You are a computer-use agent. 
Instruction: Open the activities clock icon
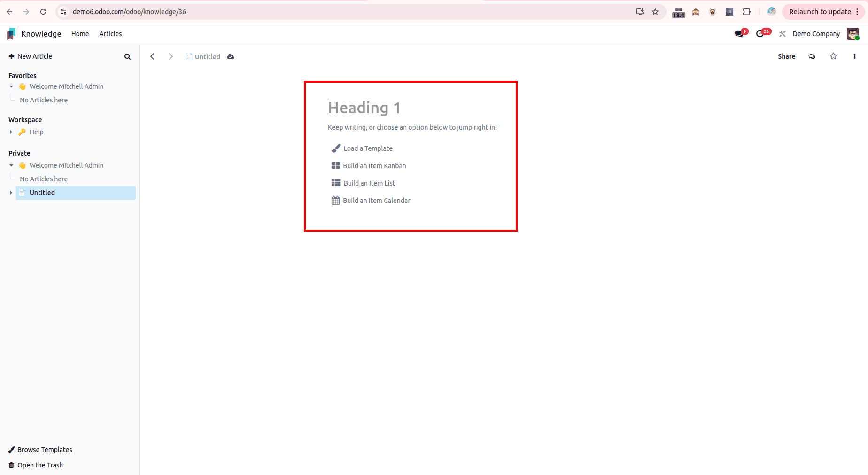pos(762,33)
